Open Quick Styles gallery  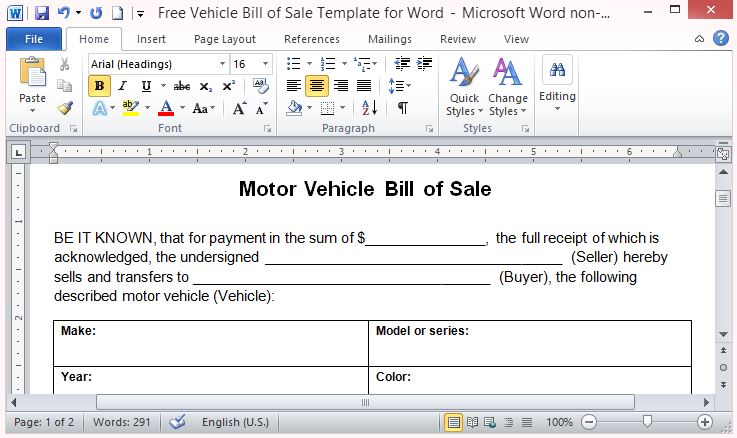coord(464,86)
